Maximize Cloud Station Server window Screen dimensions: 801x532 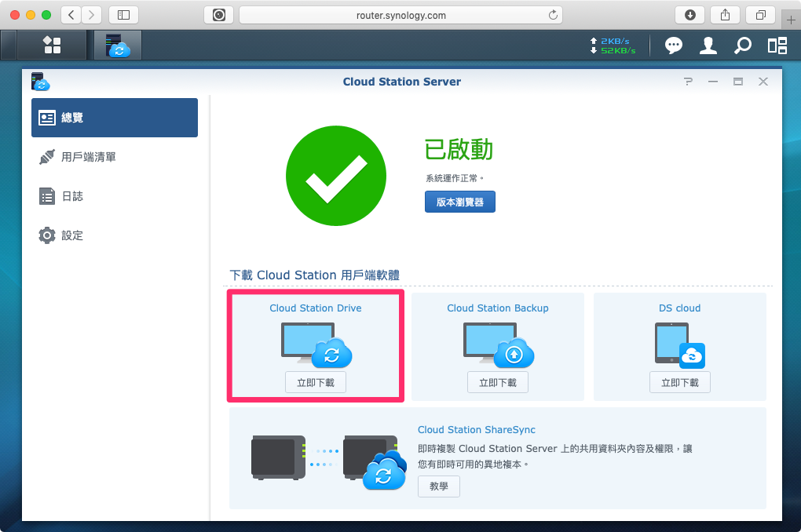[738, 82]
